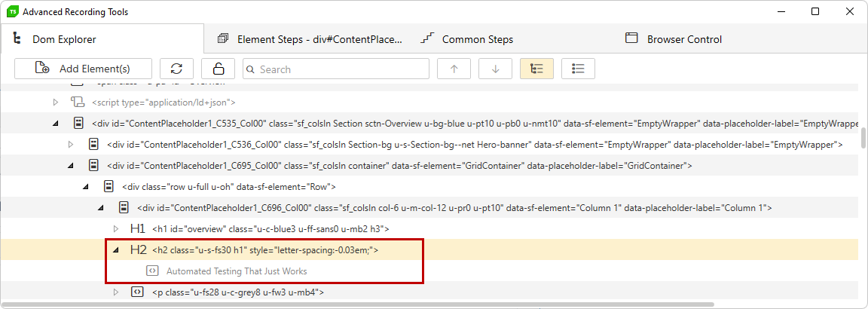Click the Browser Control window icon
868x309 pixels.
pos(631,38)
